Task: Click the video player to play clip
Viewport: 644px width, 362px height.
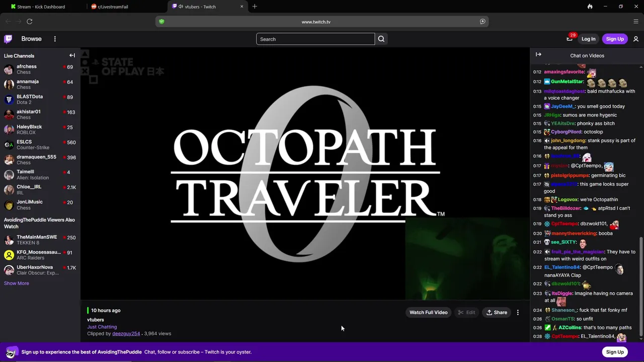Action: pyautogui.click(x=305, y=174)
